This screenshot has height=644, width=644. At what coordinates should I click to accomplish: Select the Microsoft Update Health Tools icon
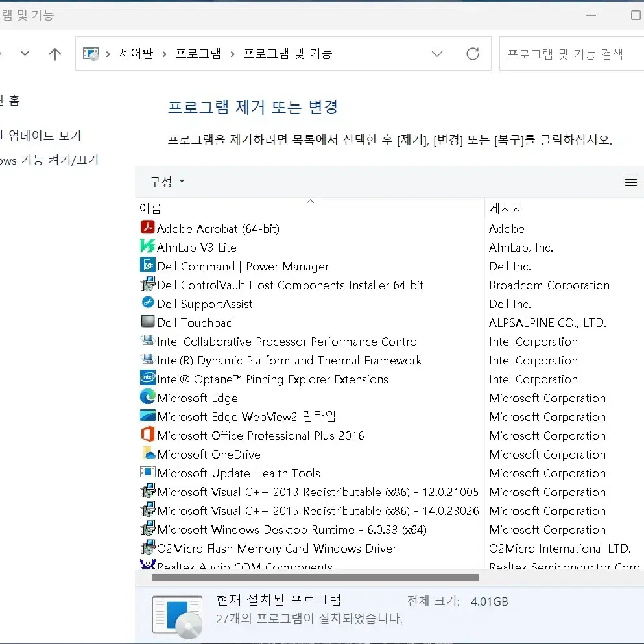pyautogui.click(x=147, y=471)
